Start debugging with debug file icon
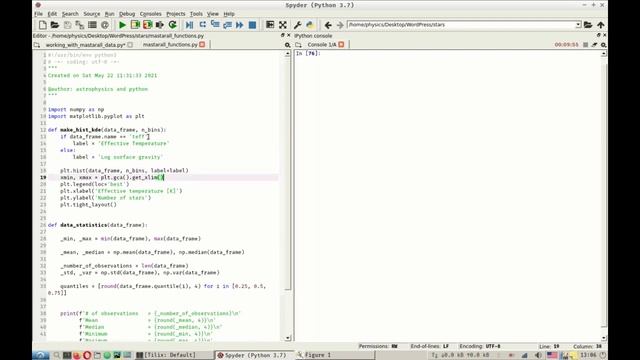The image size is (640, 360). coord(189,25)
